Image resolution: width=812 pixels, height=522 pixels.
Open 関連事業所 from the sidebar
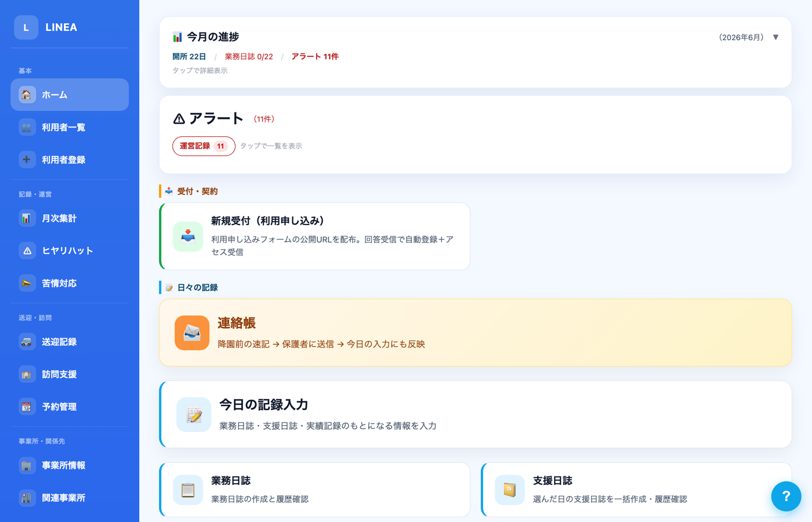(x=70, y=498)
